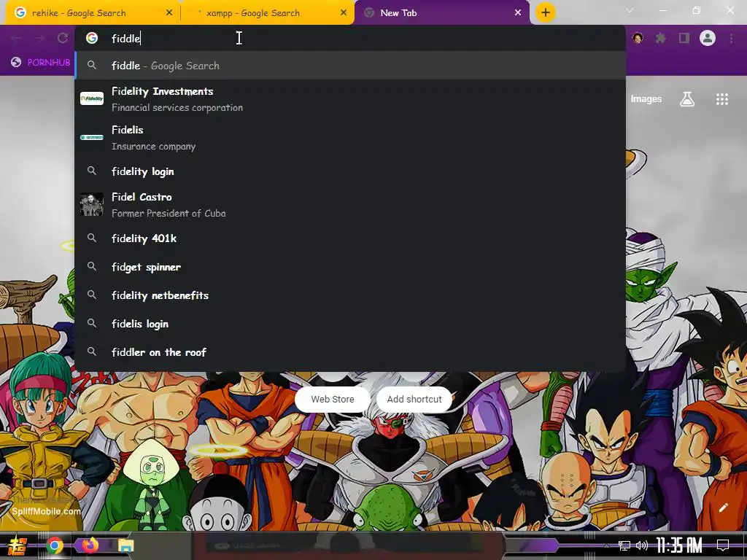This screenshot has height=560, width=747.
Task: Open the notifications action center icon
Action: pyautogui.click(x=723, y=545)
